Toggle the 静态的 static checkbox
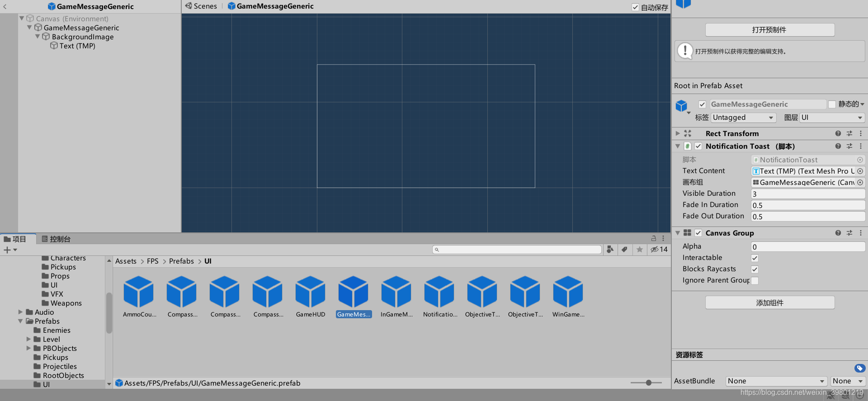 [x=832, y=104]
